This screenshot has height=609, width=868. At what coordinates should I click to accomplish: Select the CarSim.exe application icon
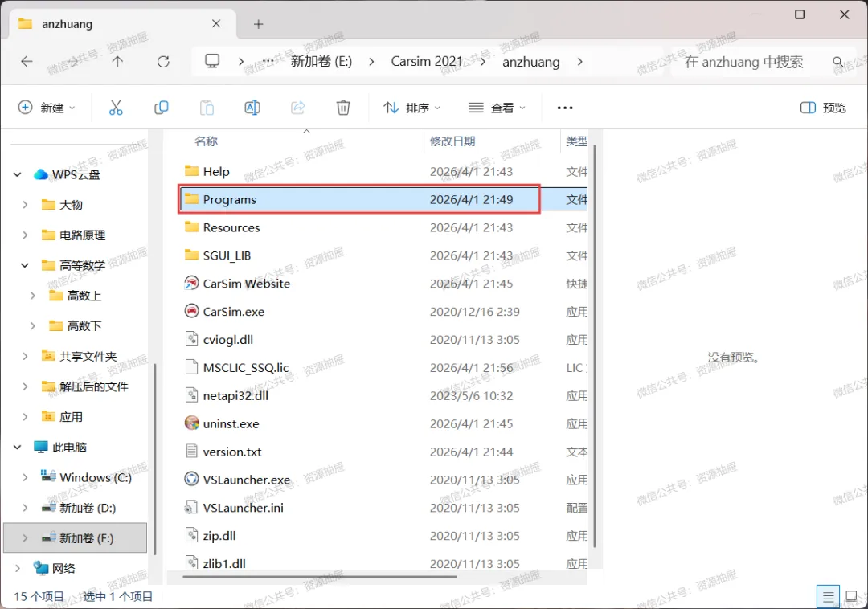(x=191, y=311)
